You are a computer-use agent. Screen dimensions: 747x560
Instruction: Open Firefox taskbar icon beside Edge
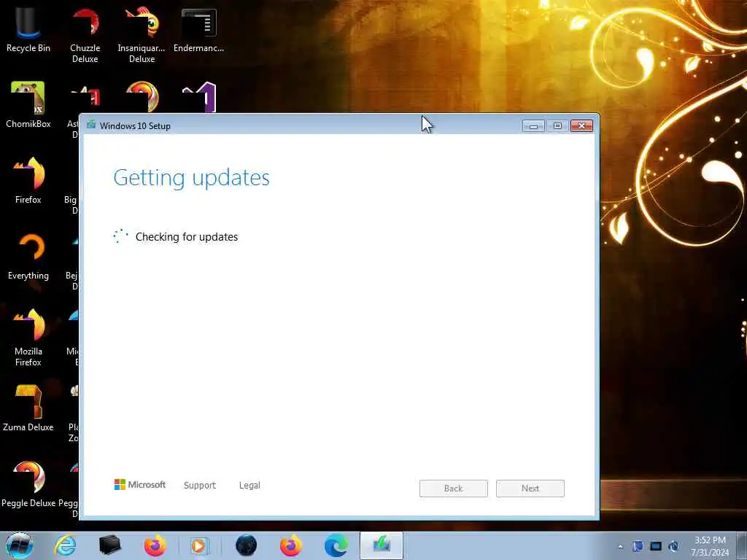pos(290,545)
